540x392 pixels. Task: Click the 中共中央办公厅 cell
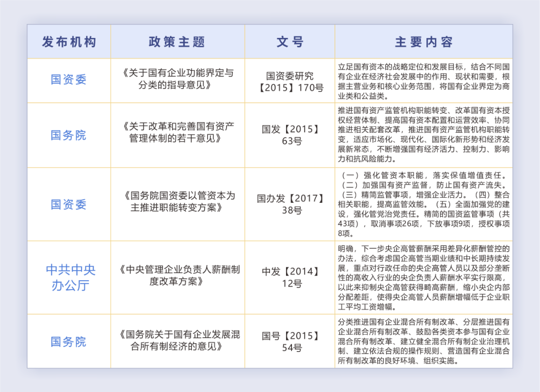(70, 278)
